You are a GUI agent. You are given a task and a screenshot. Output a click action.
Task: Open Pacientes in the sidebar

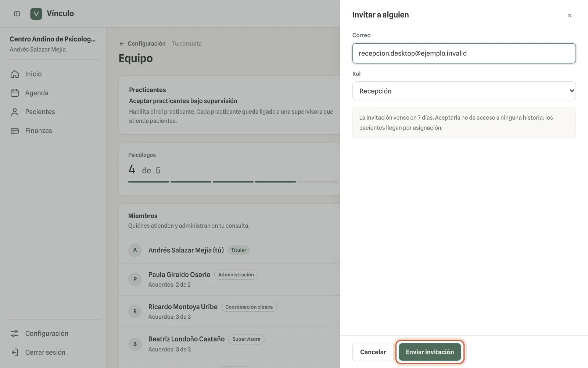point(40,112)
